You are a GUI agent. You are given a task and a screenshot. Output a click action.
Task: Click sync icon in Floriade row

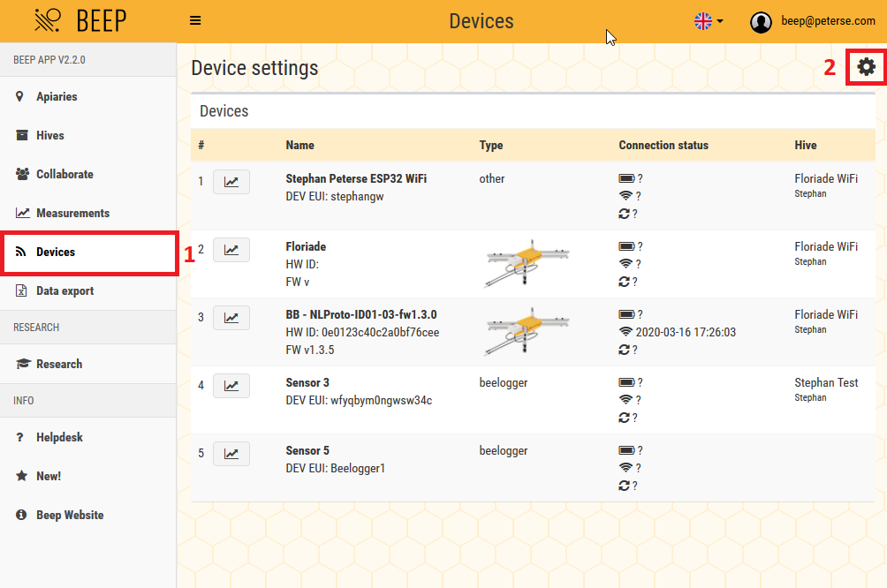[x=624, y=282]
